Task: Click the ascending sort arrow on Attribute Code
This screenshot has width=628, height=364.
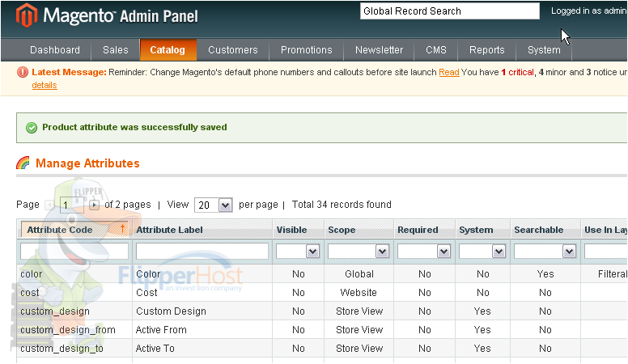Action: [122, 229]
